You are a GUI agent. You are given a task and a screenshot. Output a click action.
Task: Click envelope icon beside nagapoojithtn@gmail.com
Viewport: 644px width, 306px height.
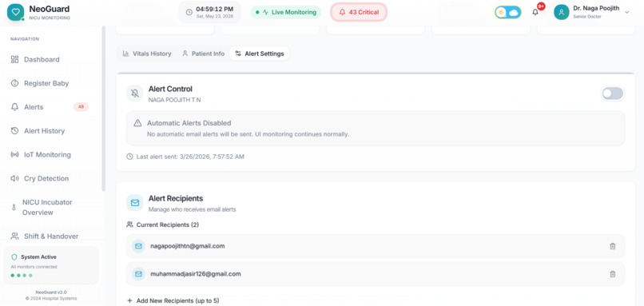pos(138,246)
